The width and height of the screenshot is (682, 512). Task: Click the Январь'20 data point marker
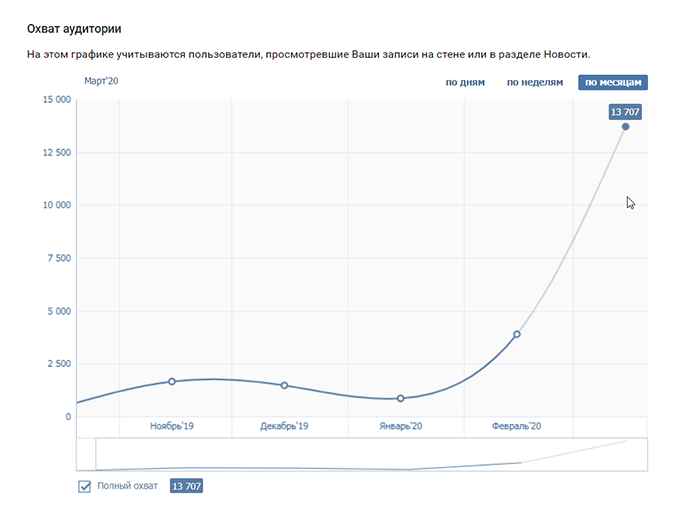tap(400, 398)
